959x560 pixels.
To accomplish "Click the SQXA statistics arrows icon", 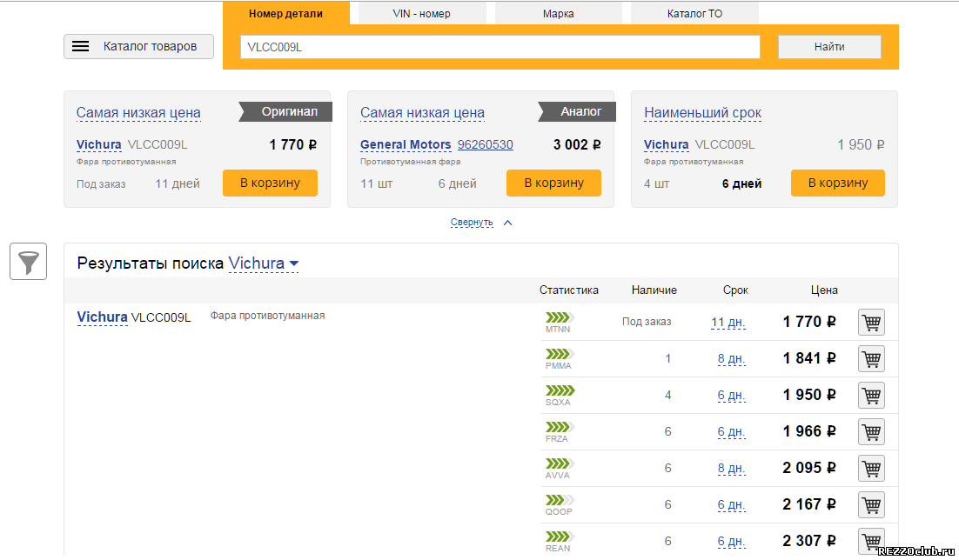I will point(560,390).
